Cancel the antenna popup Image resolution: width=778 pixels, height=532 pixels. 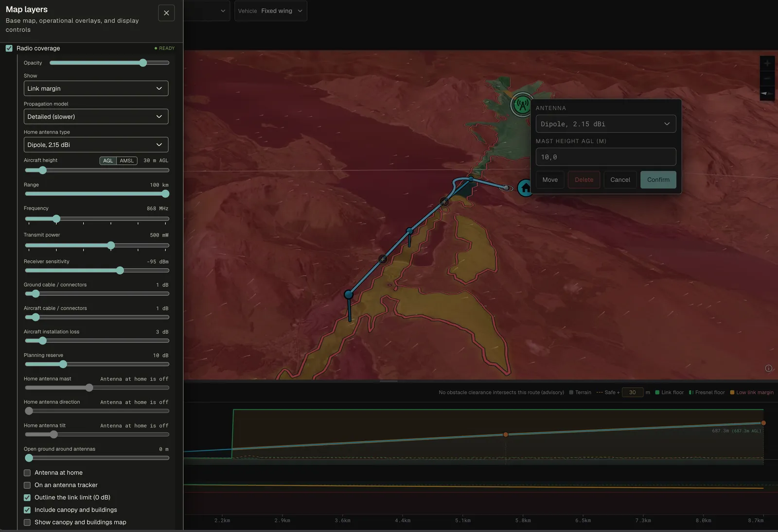click(x=620, y=180)
